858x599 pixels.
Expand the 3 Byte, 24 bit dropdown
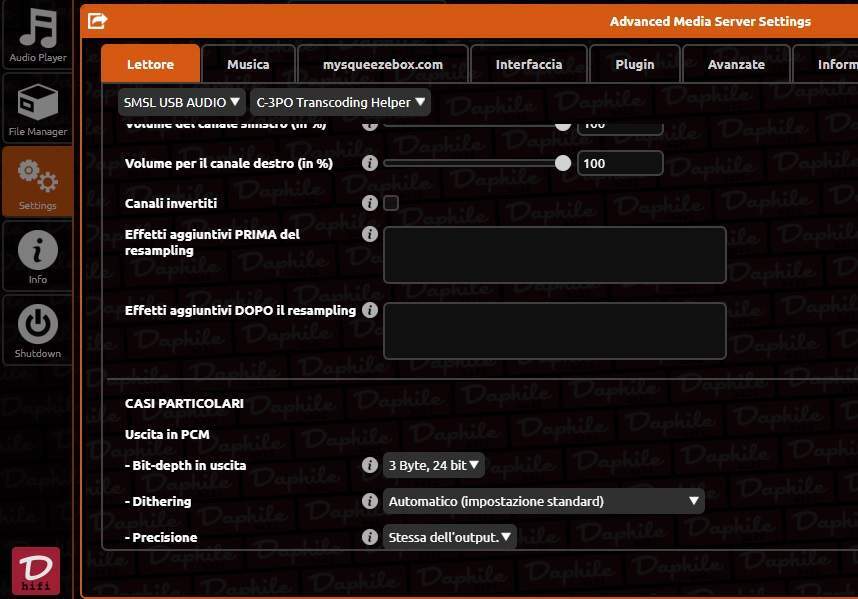click(x=433, y=465)
